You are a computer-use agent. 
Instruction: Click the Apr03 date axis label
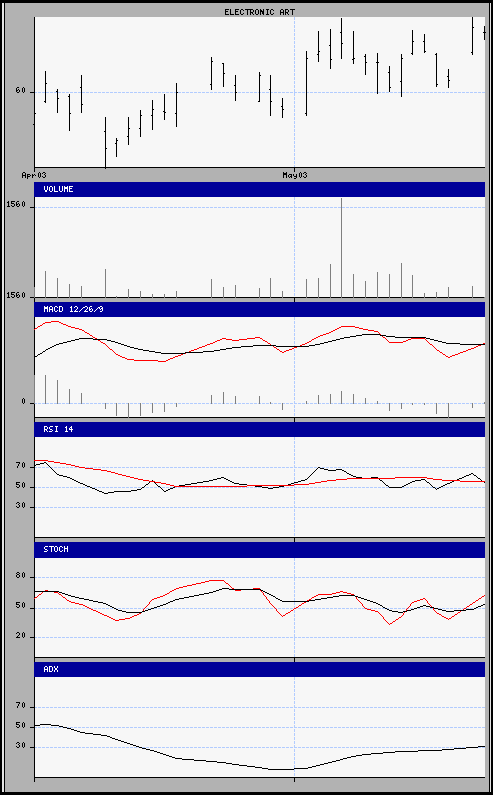[34, 175]
